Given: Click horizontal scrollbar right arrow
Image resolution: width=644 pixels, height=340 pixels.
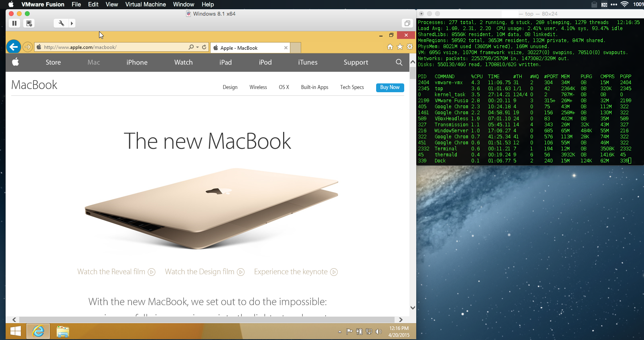Looking at the screenshot, I should point(401,320).
